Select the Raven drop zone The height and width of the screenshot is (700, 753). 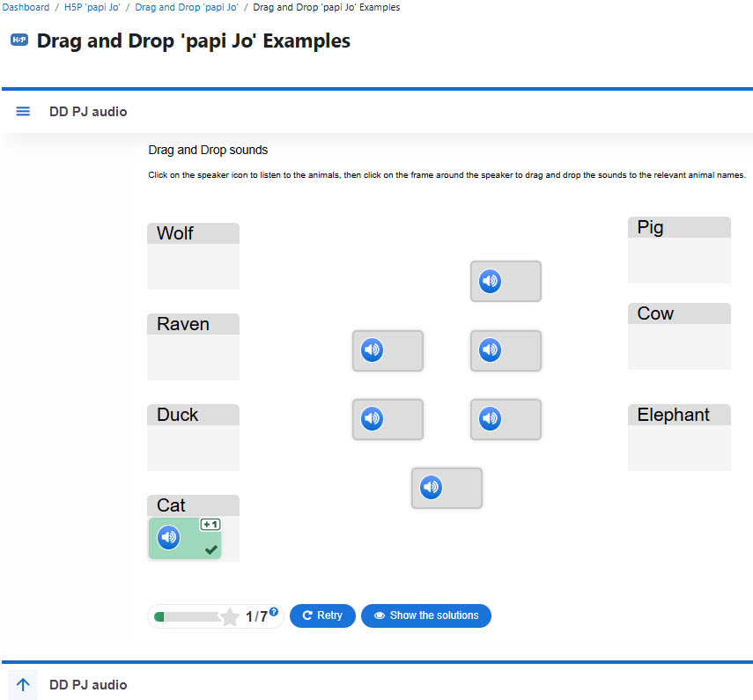(193, 347)
